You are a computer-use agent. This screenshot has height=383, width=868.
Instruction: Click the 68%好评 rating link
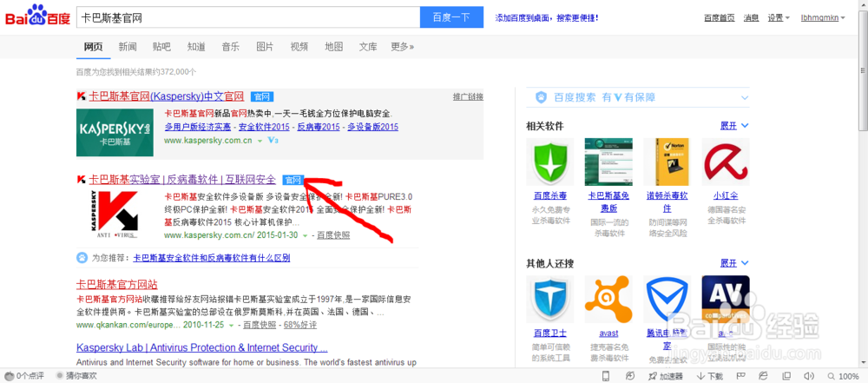(x=300, y=325)
